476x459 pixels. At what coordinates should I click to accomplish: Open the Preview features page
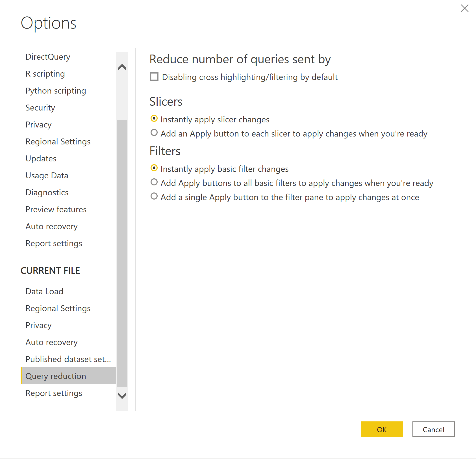(56, 209)
